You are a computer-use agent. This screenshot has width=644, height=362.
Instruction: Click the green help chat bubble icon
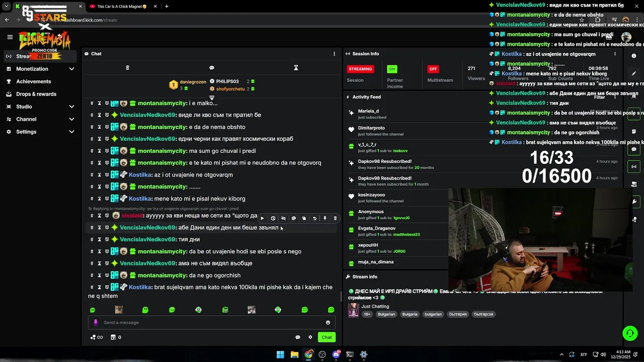(x=630, y=333)
